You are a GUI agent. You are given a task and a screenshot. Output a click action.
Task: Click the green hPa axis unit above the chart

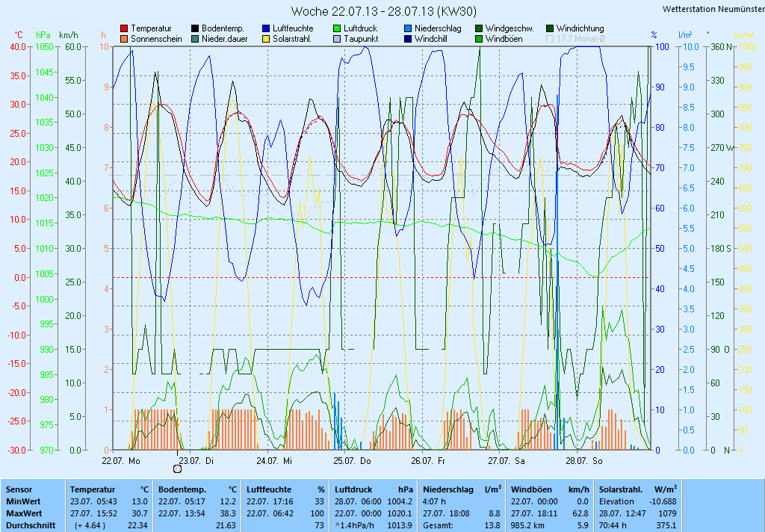click(43, 35)
